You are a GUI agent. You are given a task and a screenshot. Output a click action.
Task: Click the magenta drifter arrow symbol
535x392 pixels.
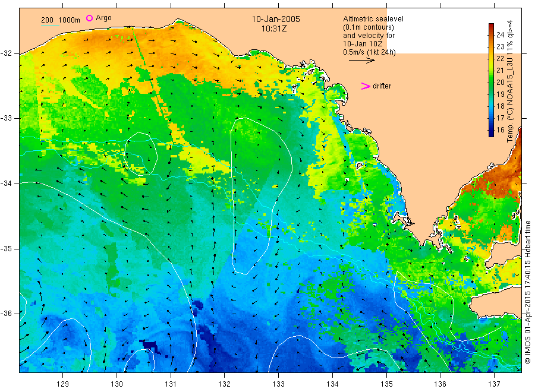tap(366, 86)
